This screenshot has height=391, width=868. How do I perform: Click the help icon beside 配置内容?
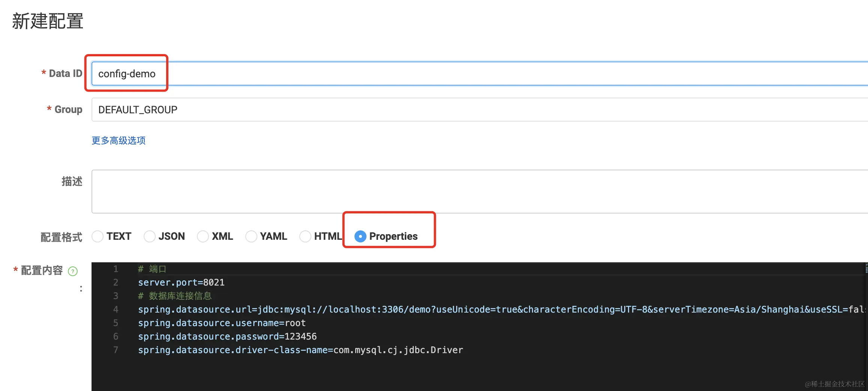coord(73,271)
